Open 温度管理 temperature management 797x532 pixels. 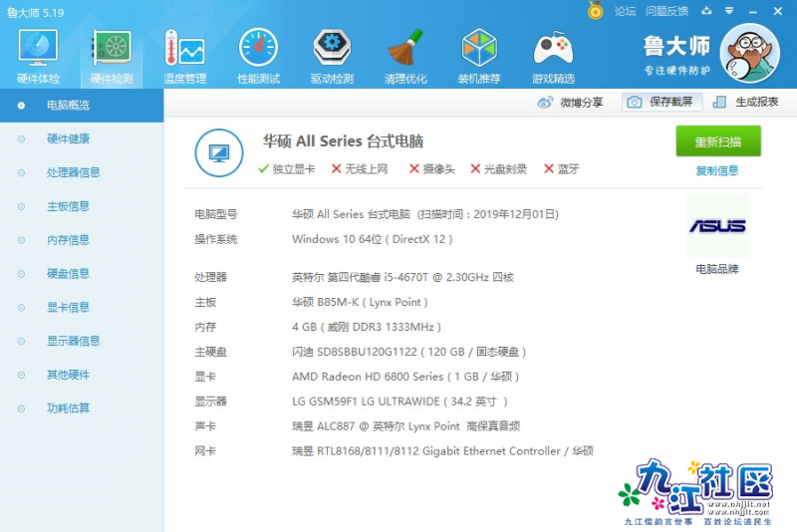click(185, 56)
